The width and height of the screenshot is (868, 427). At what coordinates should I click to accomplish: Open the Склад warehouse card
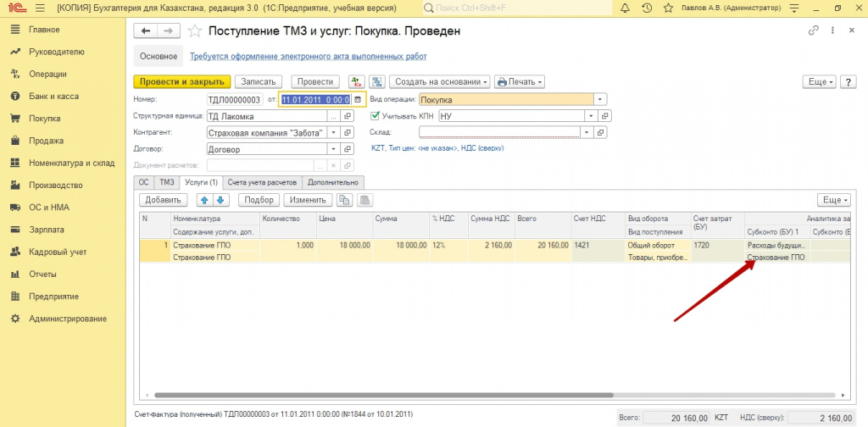point(601,133)
